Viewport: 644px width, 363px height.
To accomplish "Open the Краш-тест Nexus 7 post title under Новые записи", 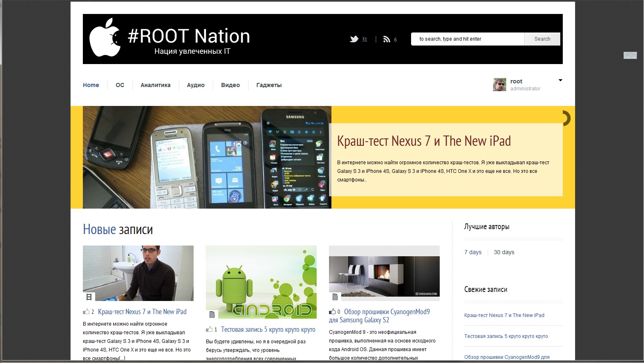I will 142,312.
